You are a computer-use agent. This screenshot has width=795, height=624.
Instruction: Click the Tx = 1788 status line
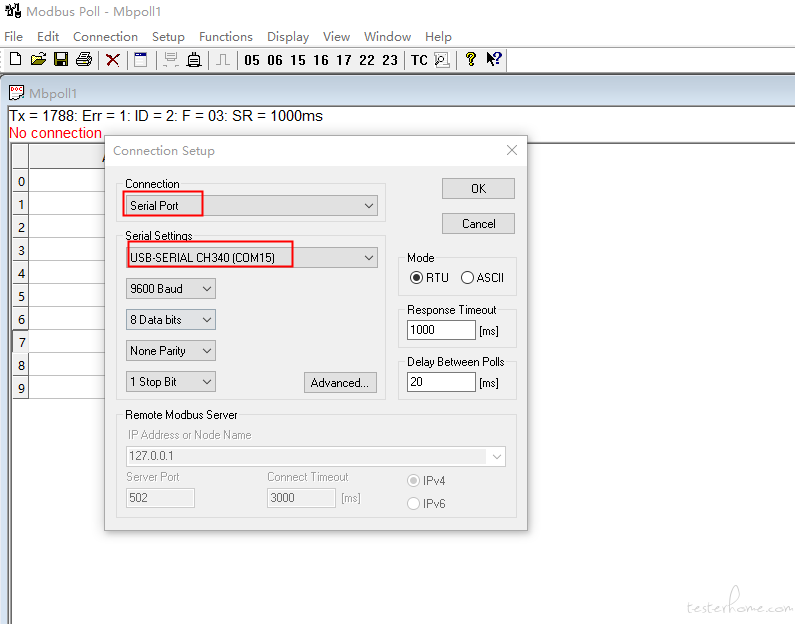pos(166,116)
